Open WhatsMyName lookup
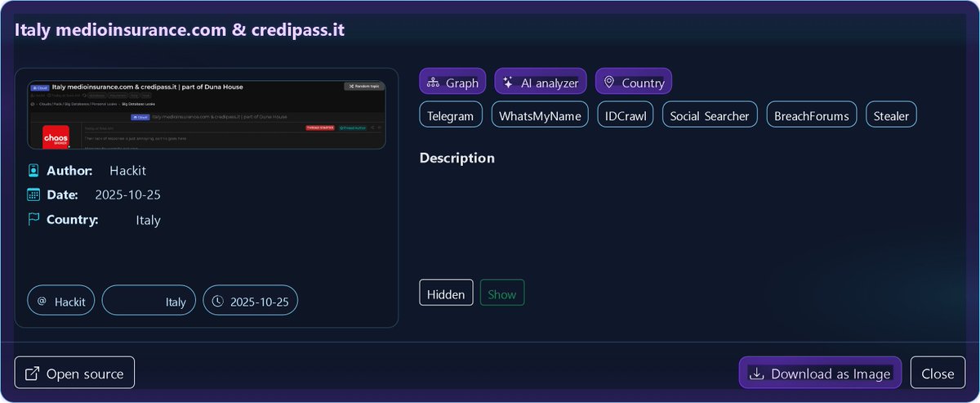 [540, 115]
